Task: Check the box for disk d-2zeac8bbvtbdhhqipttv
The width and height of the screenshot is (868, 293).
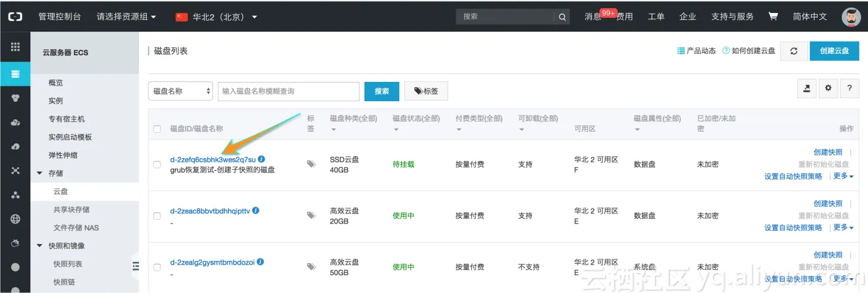Action: coord(157,215)
